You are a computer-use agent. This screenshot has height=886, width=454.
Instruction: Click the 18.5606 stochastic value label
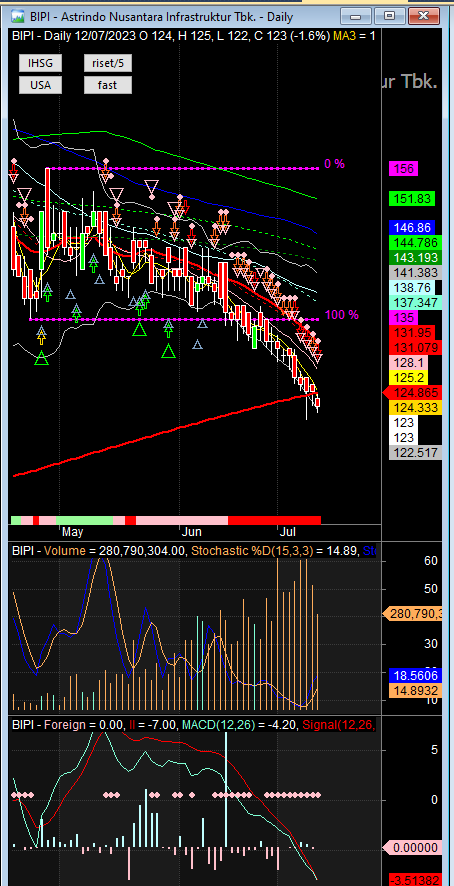pos(415,675)
